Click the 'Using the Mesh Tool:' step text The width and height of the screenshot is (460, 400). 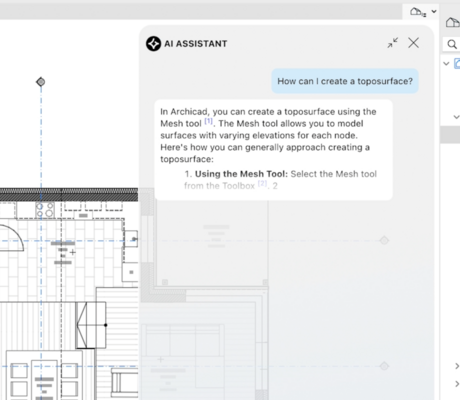click(x=241, y=174)
